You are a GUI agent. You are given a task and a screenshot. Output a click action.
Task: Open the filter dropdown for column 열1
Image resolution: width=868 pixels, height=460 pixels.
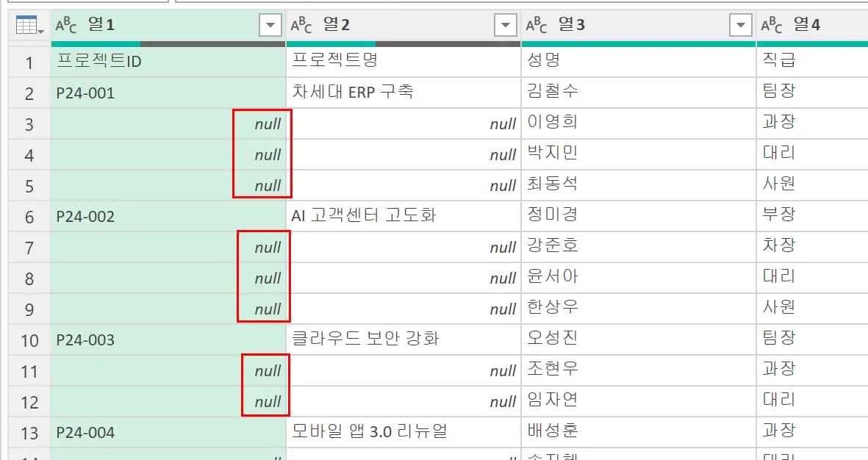[x=269, y=24]
